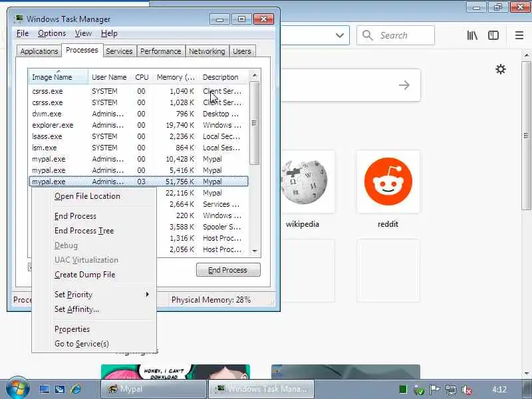Screen dimensions: 532x399
Task: Open the Mypal hamburger menu
Action: [x=519, y=35]
